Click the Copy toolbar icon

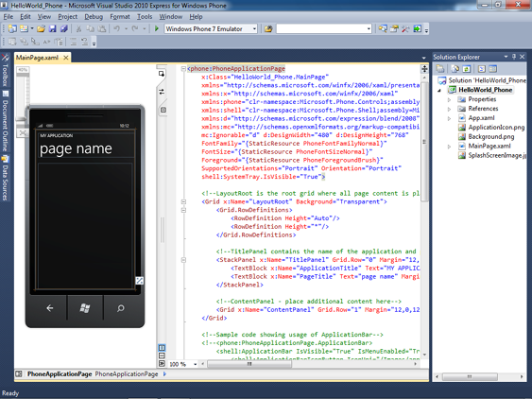coord(91,29)
